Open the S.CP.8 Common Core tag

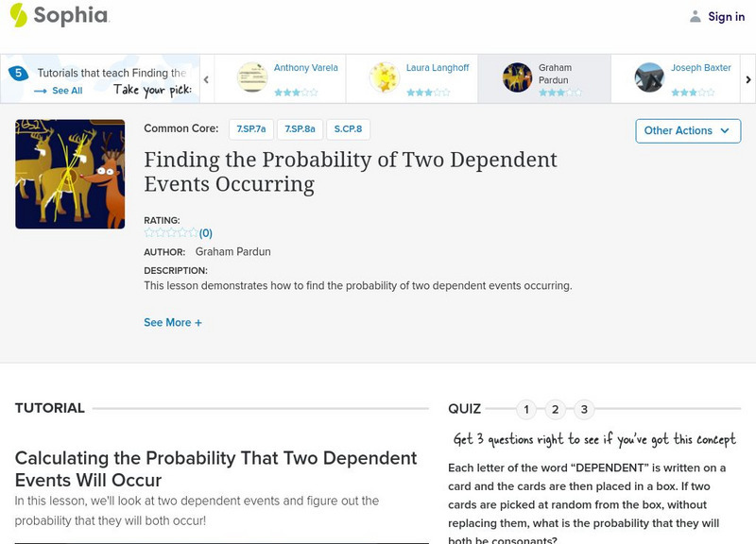[348, 127]
